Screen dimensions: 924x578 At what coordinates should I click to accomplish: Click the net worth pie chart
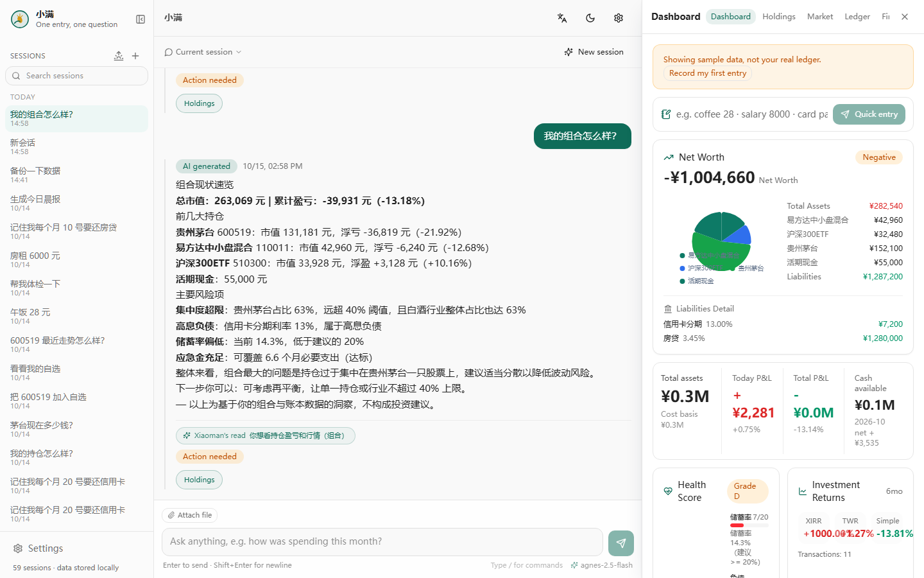point(721,241)
